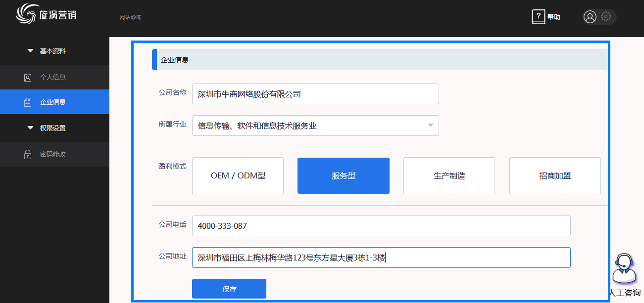The height and width of the screenshot is (303, 644).
Task: Click the 所属行业 label text
Action: click(x=172, y=124)
